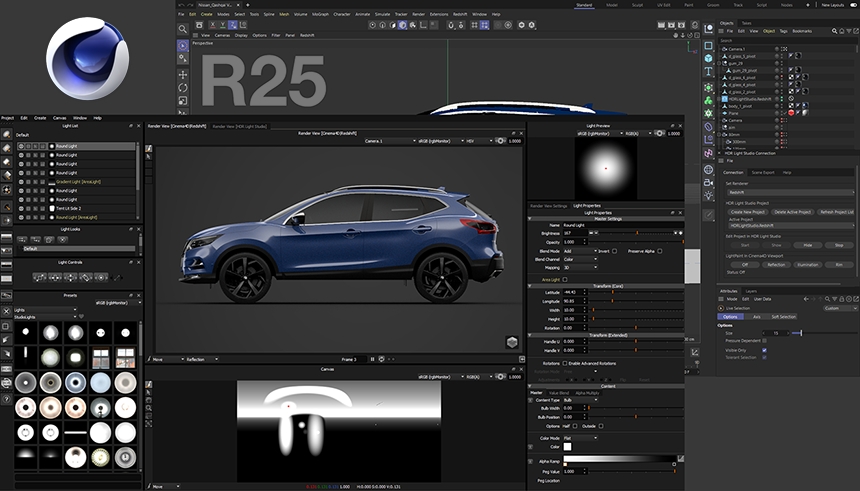The image size is (860, 491).
Task: Click the heart favorite icon in Presets panel
Action: 82,317
